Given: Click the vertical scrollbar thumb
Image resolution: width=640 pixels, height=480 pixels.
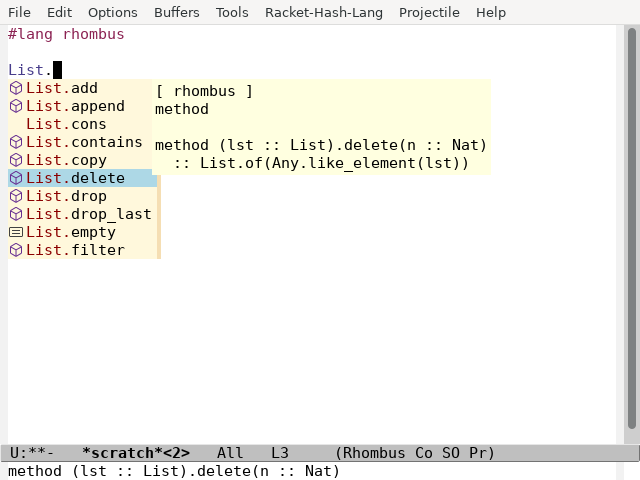Looking at the screenshot, I should click(632, 228).
